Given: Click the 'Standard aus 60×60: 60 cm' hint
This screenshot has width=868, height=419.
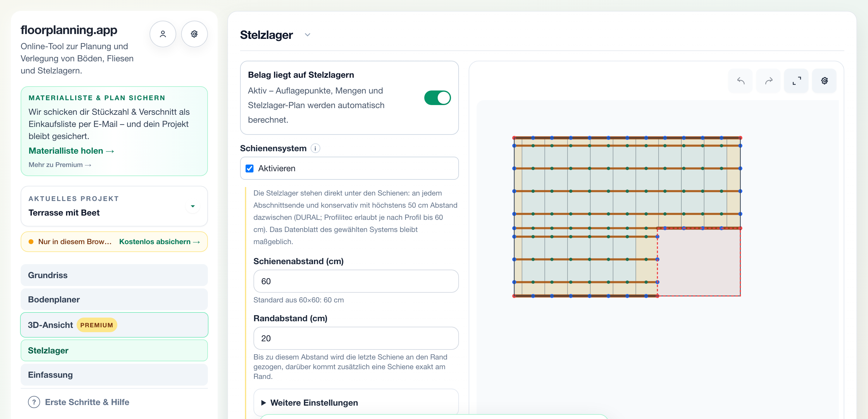Looking at the screenshot, I should point(298,300).
